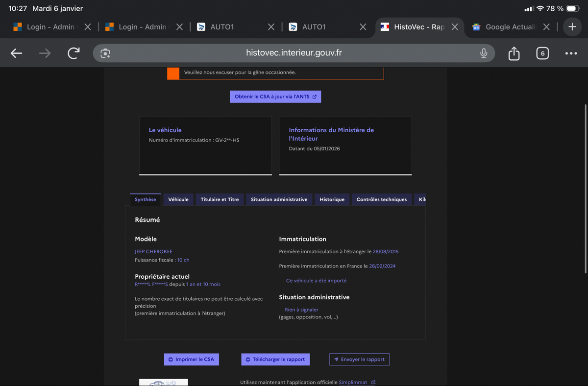Tap the lens search icon in address bar
The height and width of the screenshot is (386, 588).
105,53
